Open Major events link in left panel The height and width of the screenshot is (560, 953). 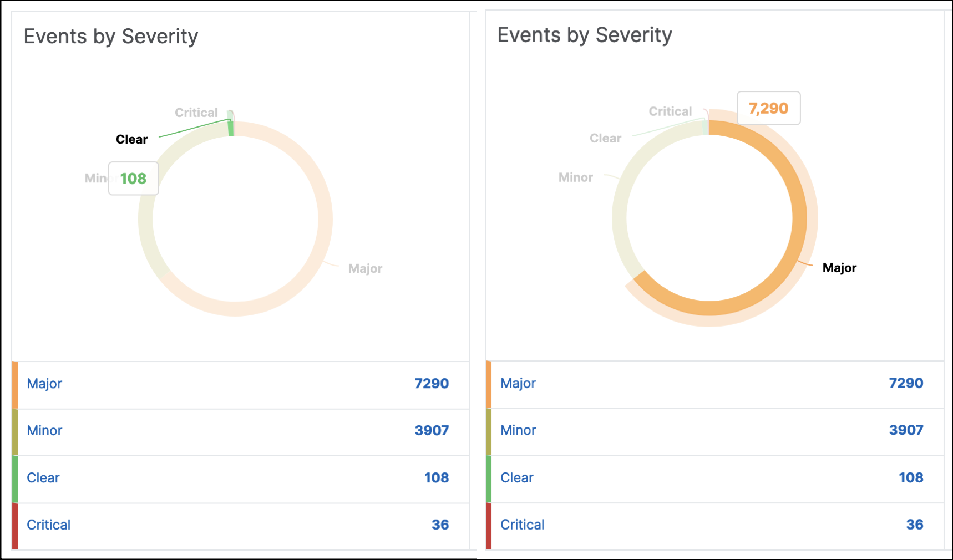pyautogui.click(x=44, y=384)
